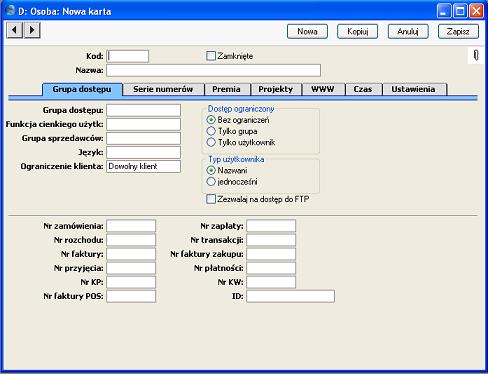Click Nr faktury POS field
Screen dimensions: 488x374
coord(131,296)
